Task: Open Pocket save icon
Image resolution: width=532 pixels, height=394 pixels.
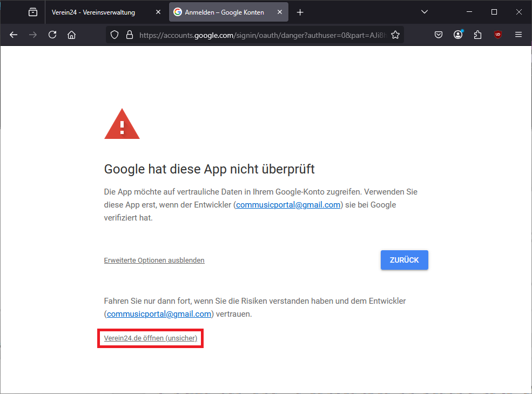Action: pos(439,35)
